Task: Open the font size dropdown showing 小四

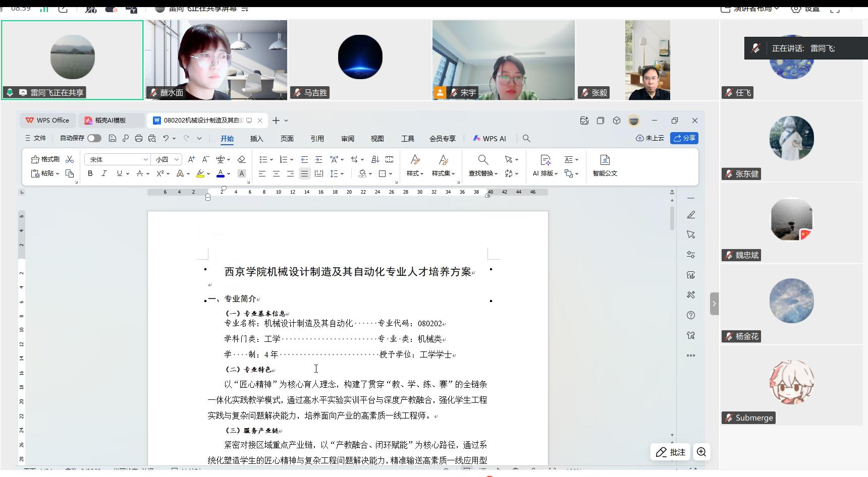Action: point(177,159)
